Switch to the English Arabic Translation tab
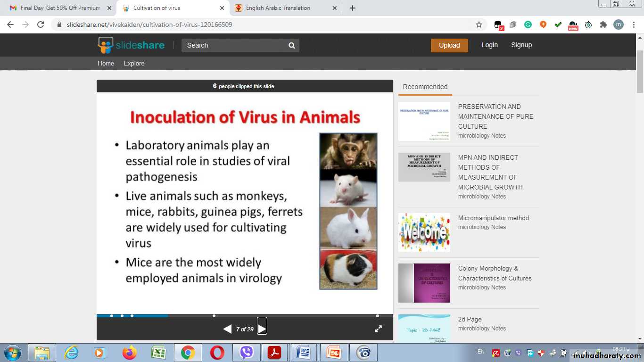This screenshot has height=362, width=644. (x=278, y=8)
